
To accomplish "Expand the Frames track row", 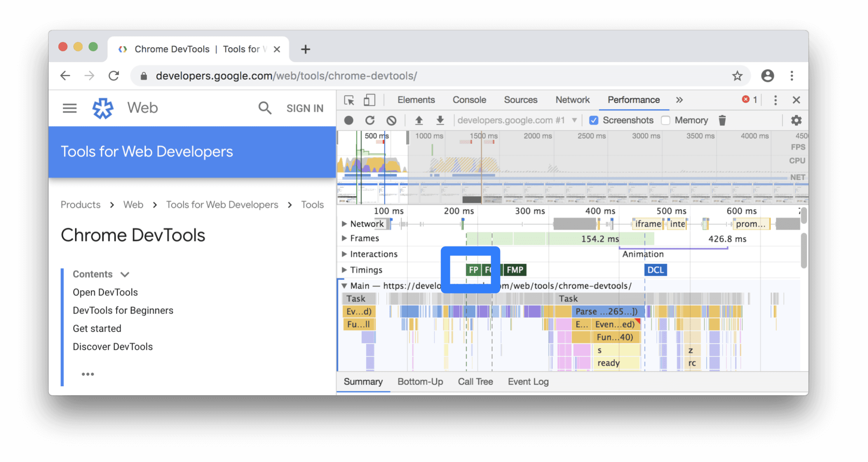I will click(343, 238).
